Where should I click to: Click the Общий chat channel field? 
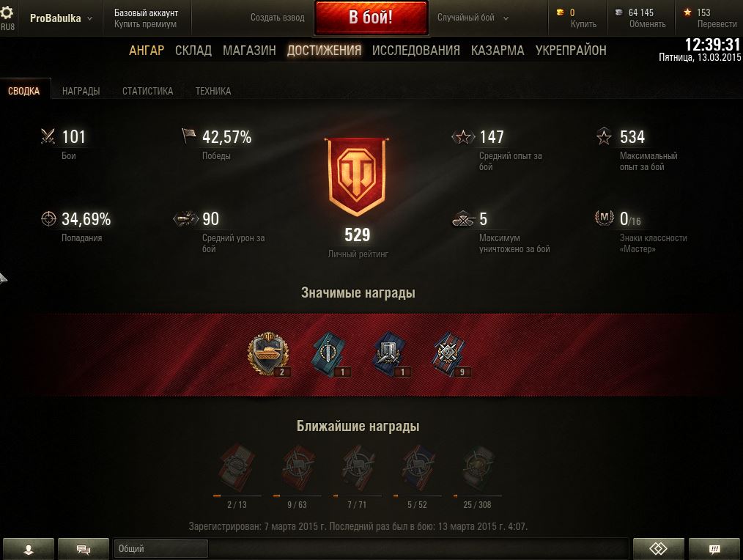click(160, 548)
